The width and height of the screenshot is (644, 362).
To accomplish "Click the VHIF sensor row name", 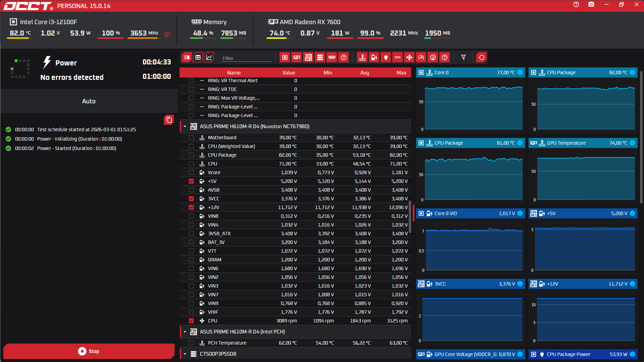I will click(x=213, y=312).
